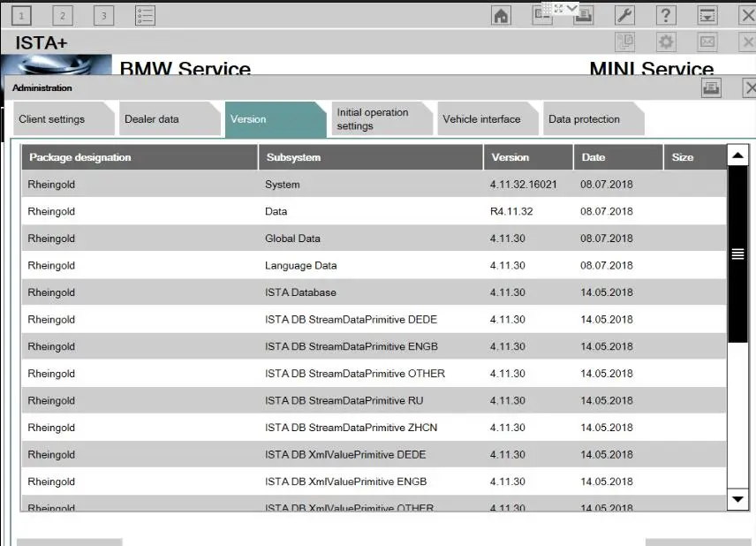Open the operations list icon
756x546 pixels.
(145, 15)
